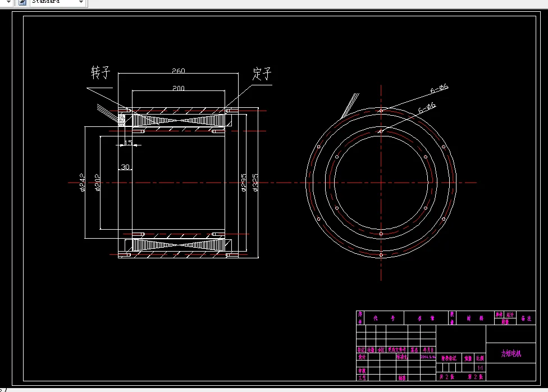This screenshot has height=392, width=548.
Task: Click the 材料 header cell in the parts list
Action: 475,318
